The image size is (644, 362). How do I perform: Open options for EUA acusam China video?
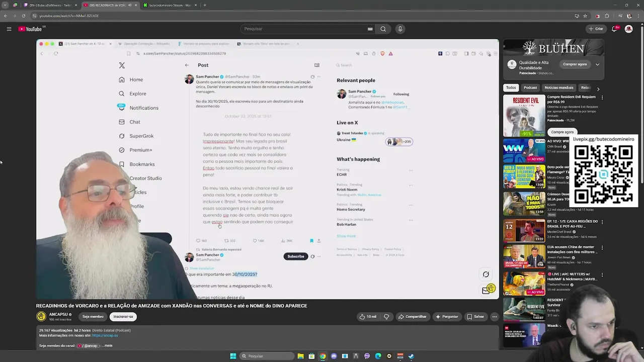pyautogui.click(x=602, y=248)
